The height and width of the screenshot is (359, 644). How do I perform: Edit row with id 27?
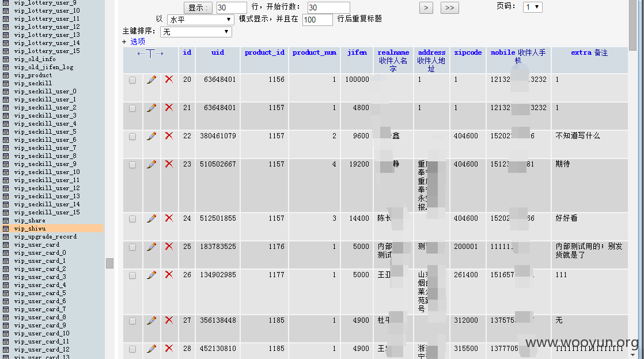[x=151, y=320]
